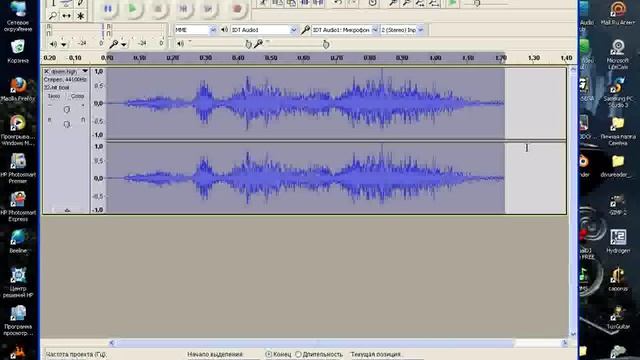Zoom out with the magnifier minus icon
The height and width of the screenshot is (360, 640).
(x=407, y=3)
